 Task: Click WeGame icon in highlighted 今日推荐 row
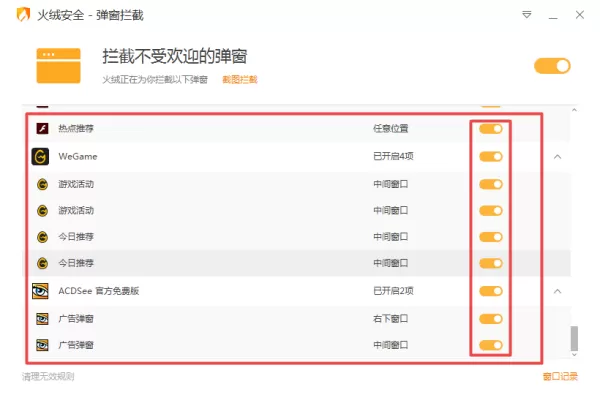tap(42, 263)
